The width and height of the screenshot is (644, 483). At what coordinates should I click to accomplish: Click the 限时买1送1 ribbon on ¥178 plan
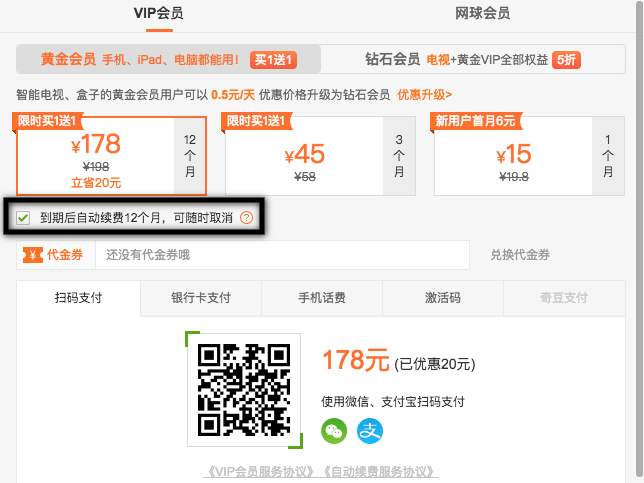coord(48,121)
